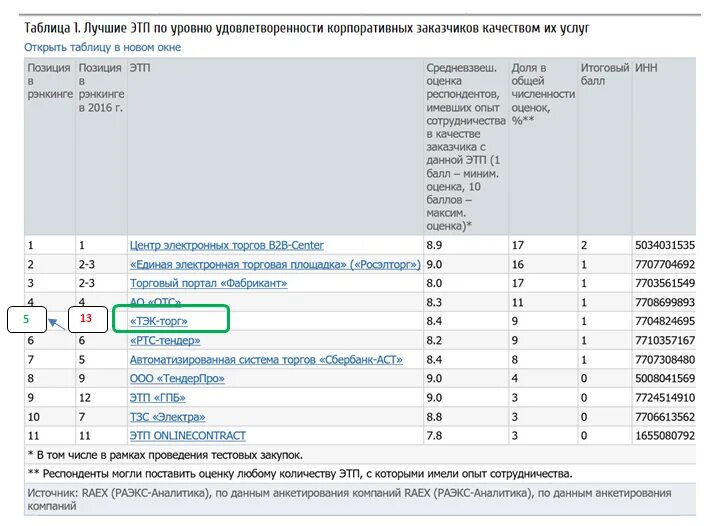This screenshot has width=708, height=526.
Task: Click INN value 7707308480
Action: click(x=665, y=359)
